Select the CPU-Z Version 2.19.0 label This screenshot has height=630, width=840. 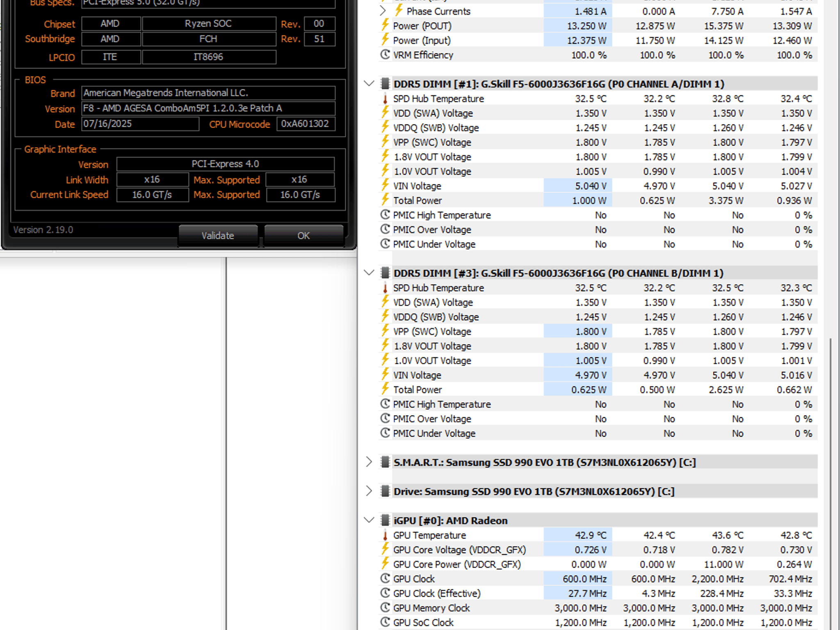click(x=43, y=230)
